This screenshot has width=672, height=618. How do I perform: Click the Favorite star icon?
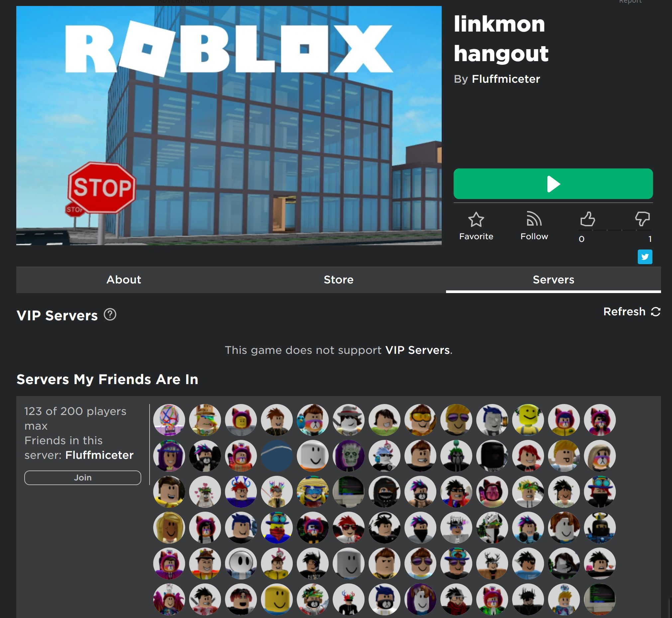[476, 220]
